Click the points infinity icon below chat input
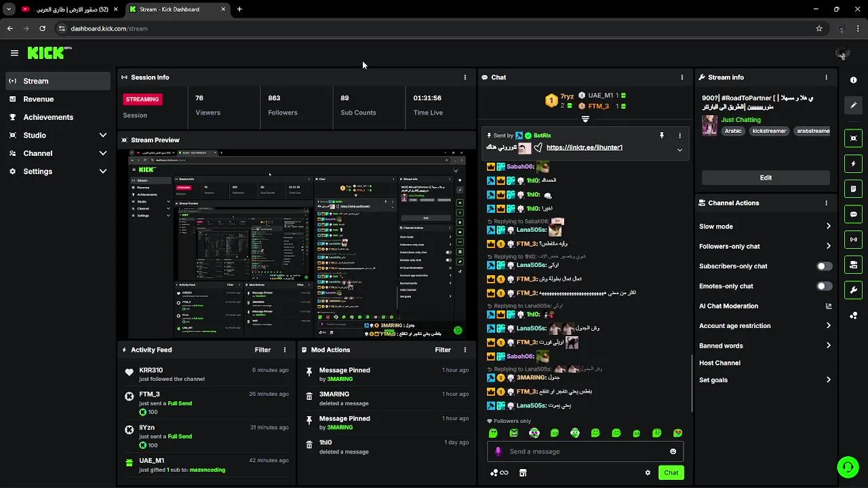Image resolution: width=868 pixels, height=488 pixels. click(x=499, y=472)
